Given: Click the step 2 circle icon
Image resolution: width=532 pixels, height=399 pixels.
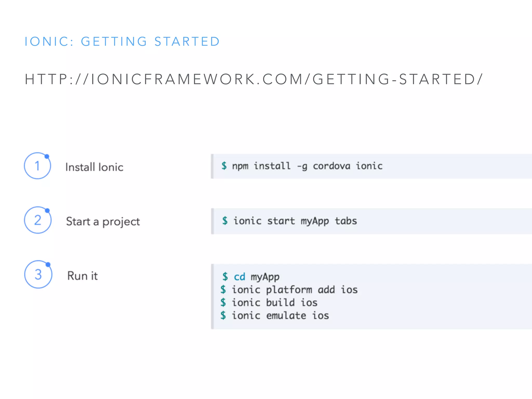Looking at the screenshot, I should 38,220.
